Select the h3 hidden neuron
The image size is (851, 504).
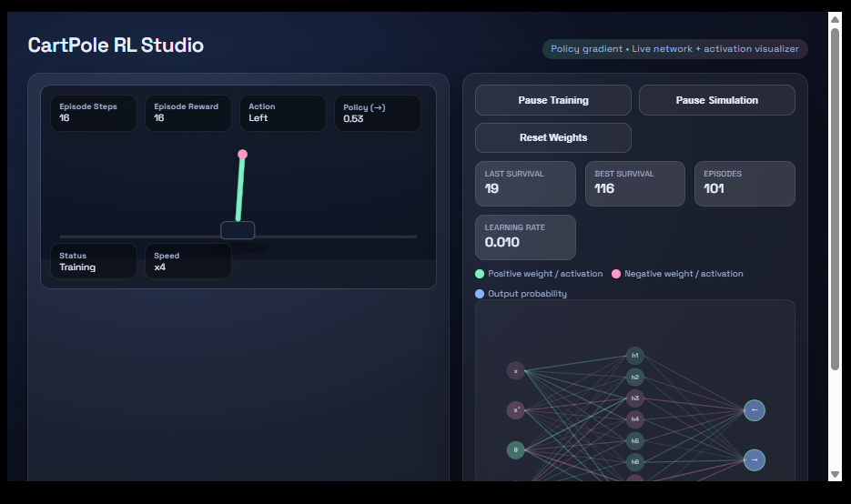(x=635, y=398)
